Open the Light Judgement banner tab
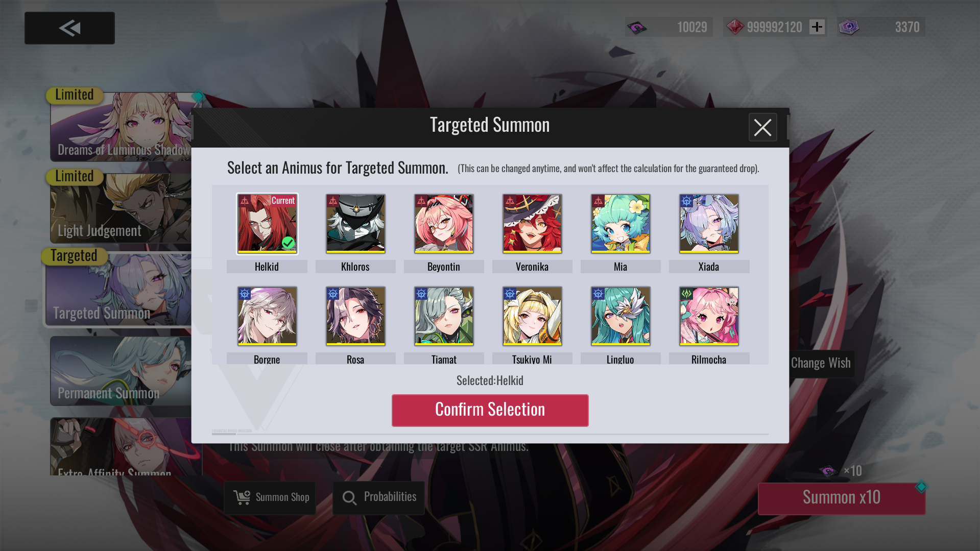The width and height of the screenshot is (980, 551). pyautogui.click(x=121, y=208)
